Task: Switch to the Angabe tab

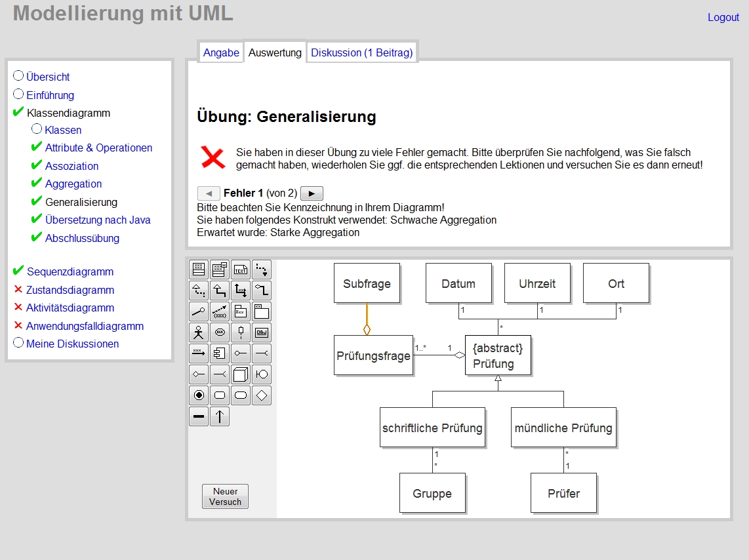Action: (x=221, y=52)
